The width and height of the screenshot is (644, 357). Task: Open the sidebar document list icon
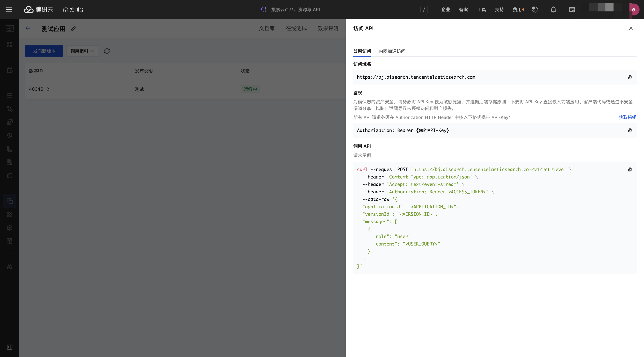pyautogui.click(x=10, y=176)
